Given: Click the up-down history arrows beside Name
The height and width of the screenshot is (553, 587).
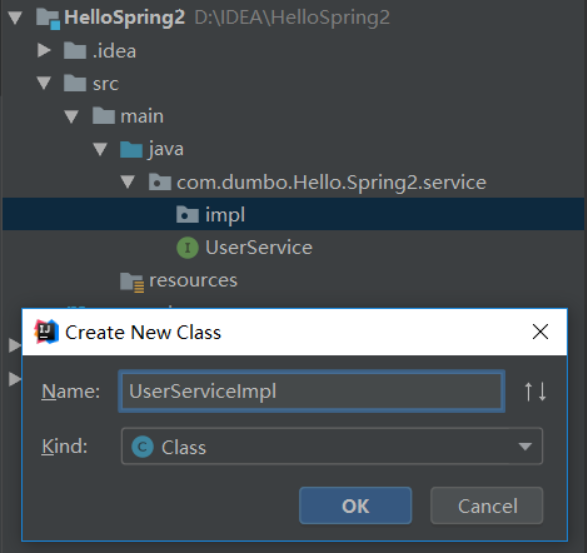Looking at the screenshot, I should [535, 392].
